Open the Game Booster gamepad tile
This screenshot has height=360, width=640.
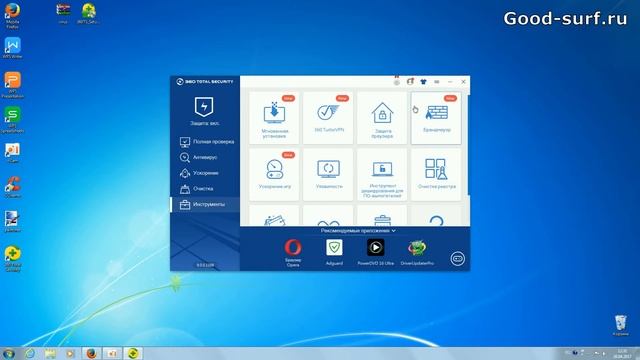click(274, 174)
